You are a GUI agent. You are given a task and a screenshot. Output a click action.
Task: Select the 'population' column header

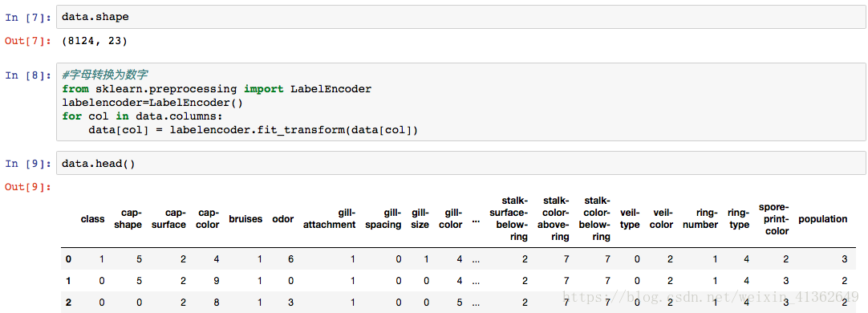[822, 219]
